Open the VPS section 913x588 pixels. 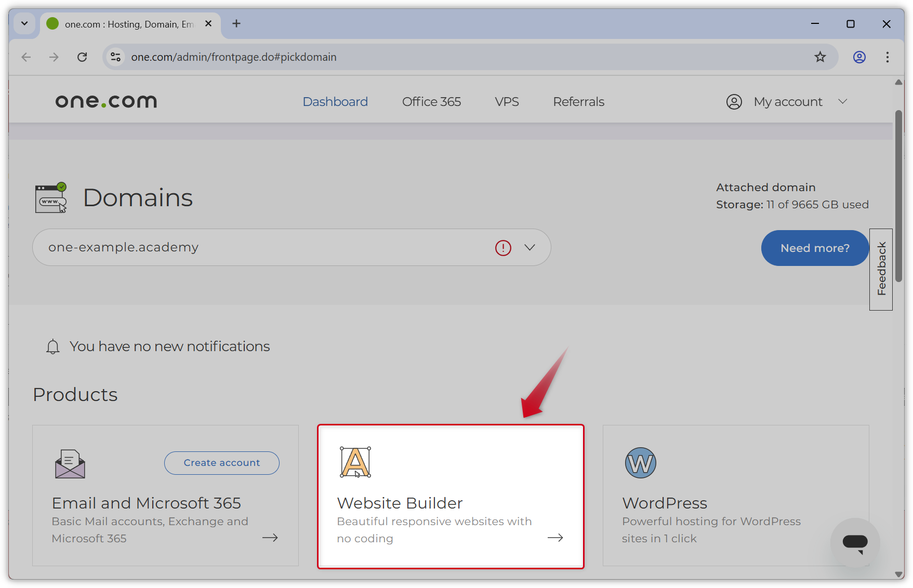pos(507,102)
